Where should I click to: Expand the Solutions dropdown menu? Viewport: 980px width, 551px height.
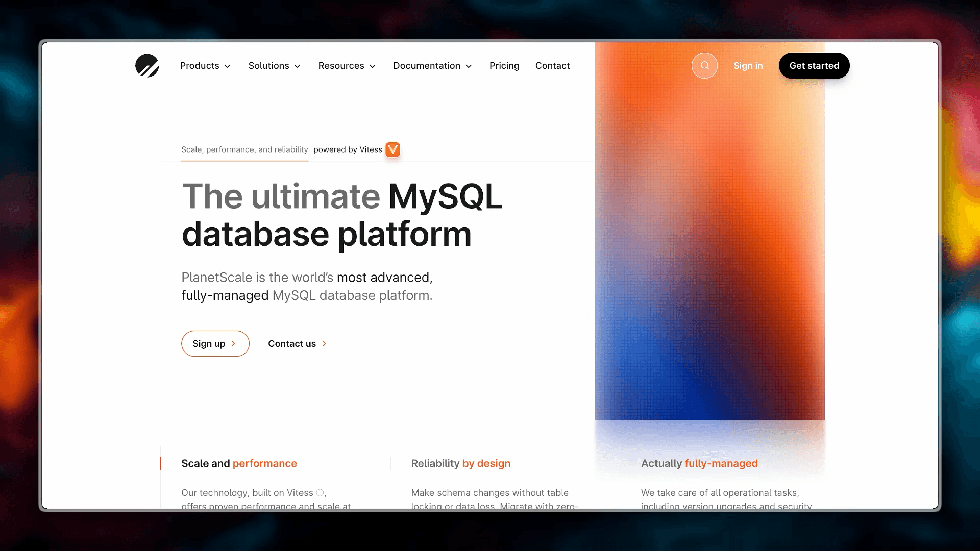(x=275, y=66)
